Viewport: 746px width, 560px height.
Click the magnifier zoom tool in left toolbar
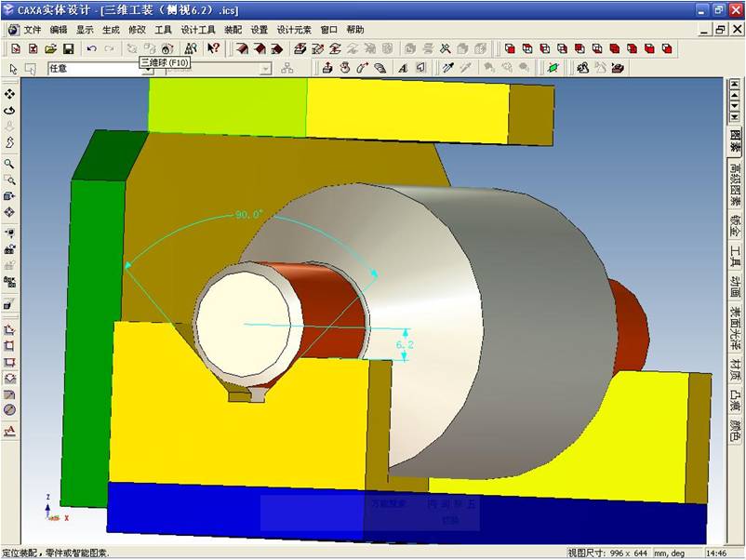[9, 164]
